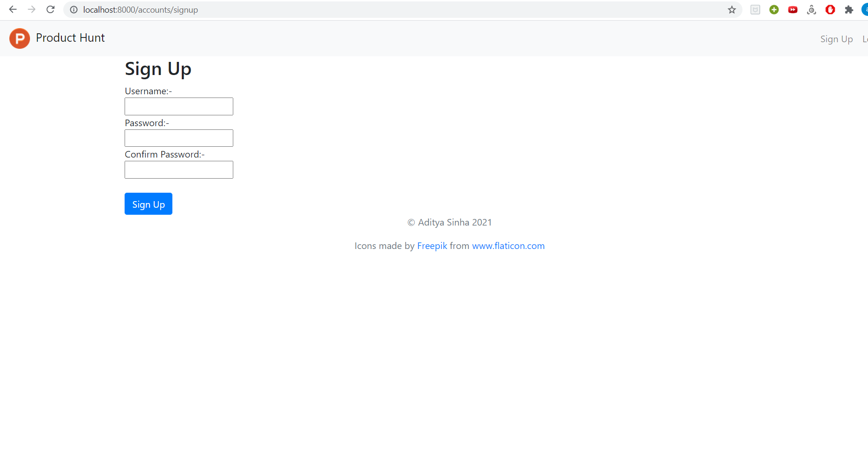868x452 pixels.
Task: Open the Extensions puzzle piece menu
Action: (849, 10)
